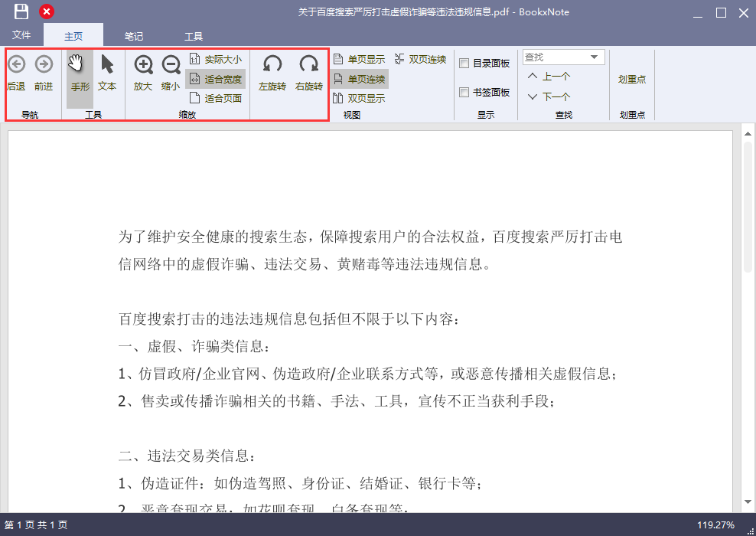756x536 pixels.
Task: Click the 119.27% zoom level
Action: point(716,525)
